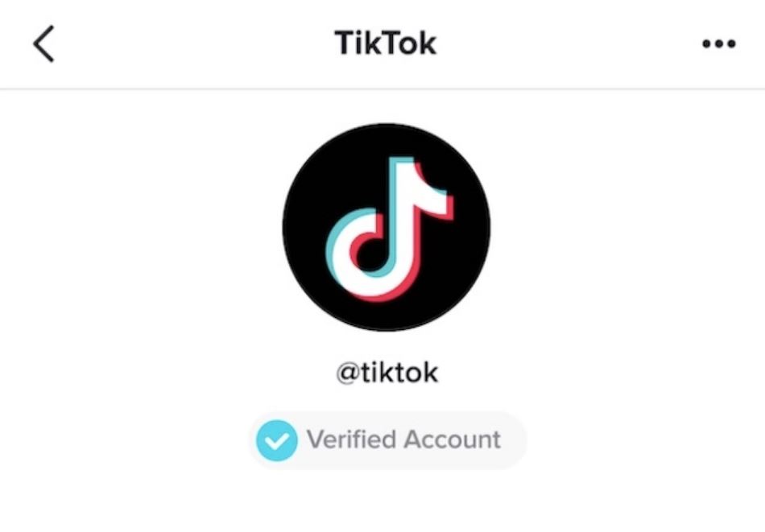Tap the red and cyan note glyph
Image resolution: width=765 pixels, height=532 pixels.
tap(389, 229)
